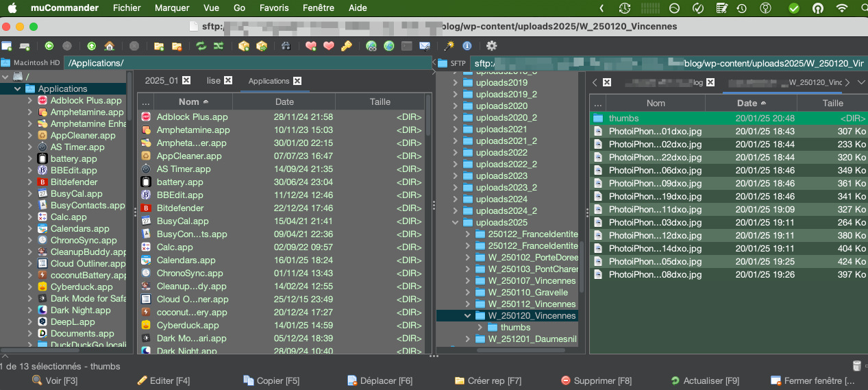Click the yellow key credentials icon
The width and height of the screenshot is (868, 390).
(x=347, y=46)
